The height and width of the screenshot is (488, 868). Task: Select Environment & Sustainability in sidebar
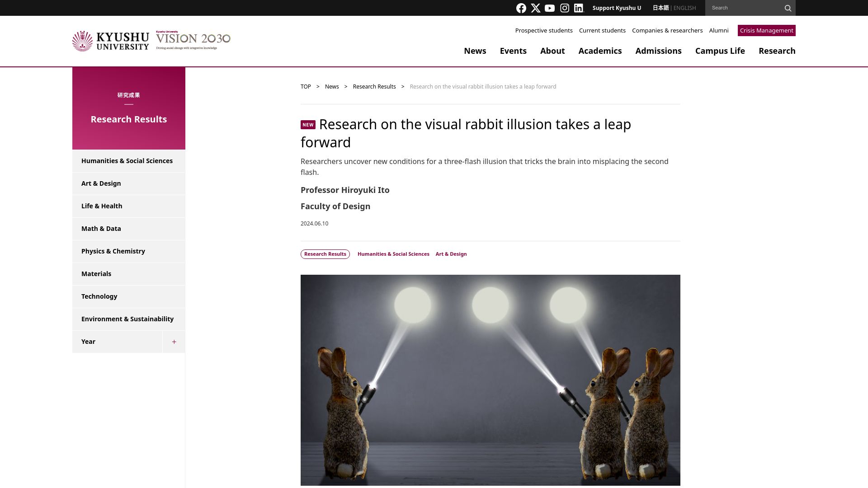pos(129,319)
